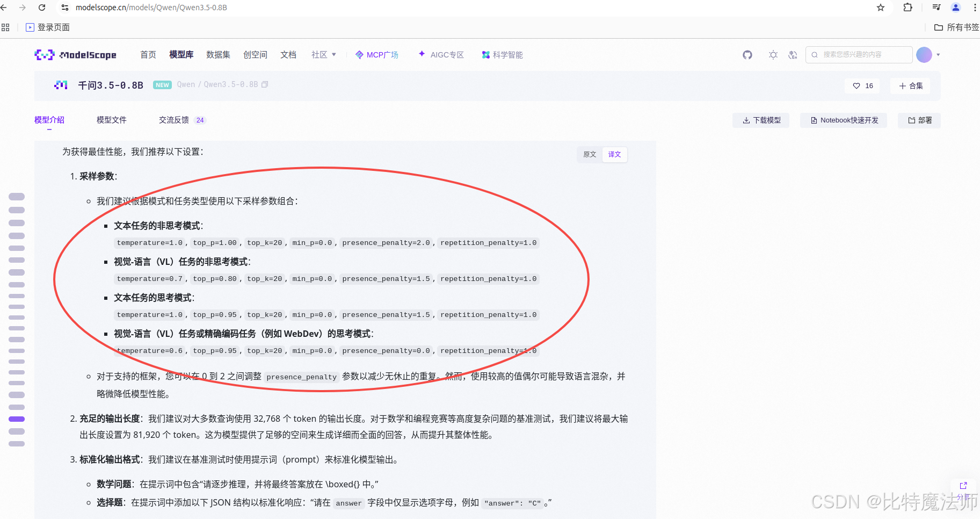The image size is (980, 519).
Task: Select the 模型介绍 tab
Action: click(x=49, y=120)
